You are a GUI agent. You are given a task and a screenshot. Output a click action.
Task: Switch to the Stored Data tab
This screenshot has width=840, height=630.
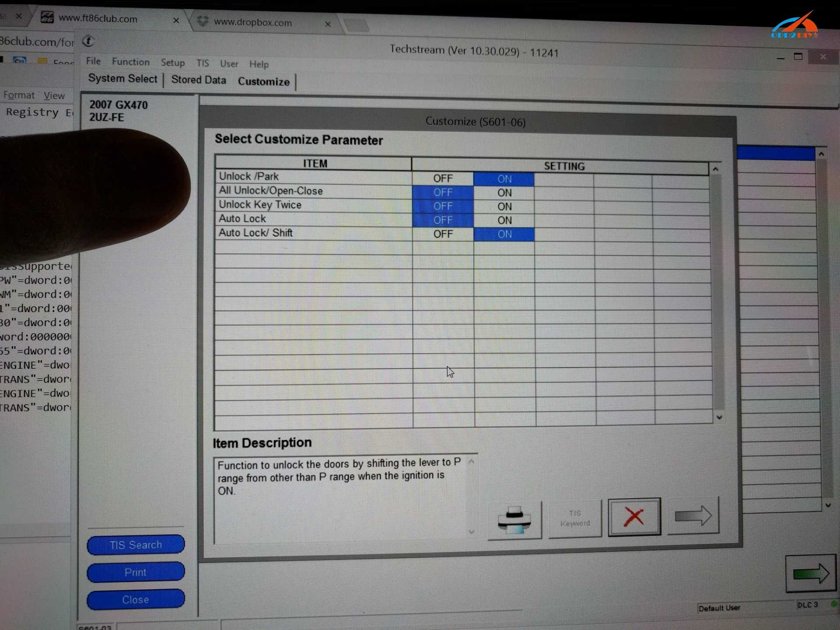tap(199, 80)
